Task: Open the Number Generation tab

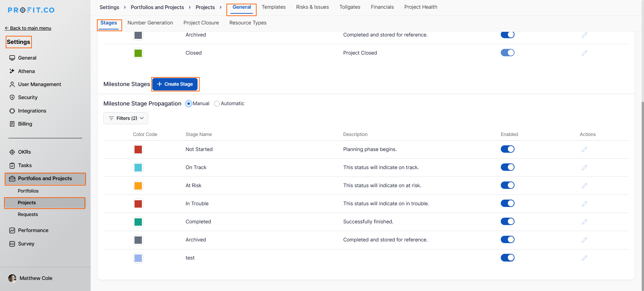Action: 150,23
